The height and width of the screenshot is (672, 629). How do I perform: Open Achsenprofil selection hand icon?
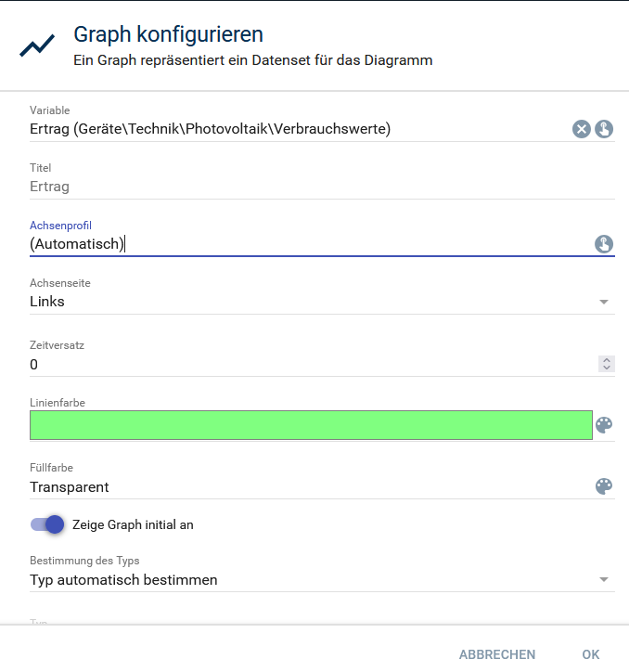coord(604,244)
